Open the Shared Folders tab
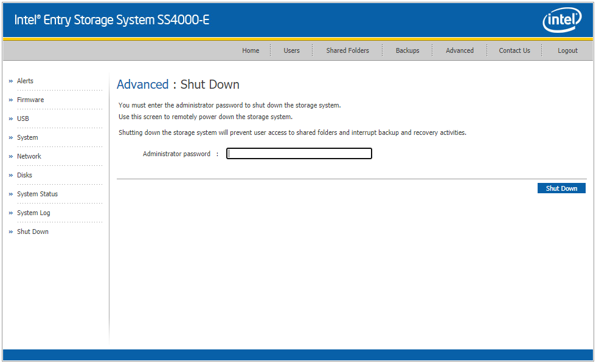 pyautogui.click(x=347, y=50)
